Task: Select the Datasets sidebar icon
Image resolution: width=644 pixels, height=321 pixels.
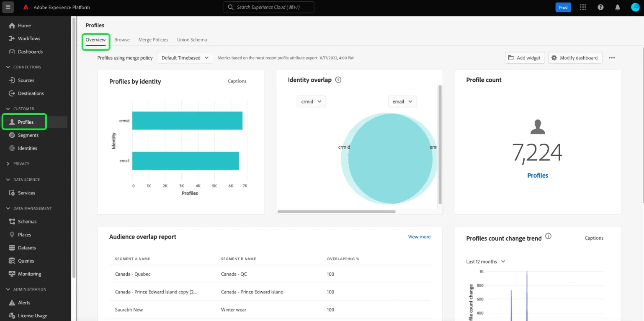Action: point(13,247)
